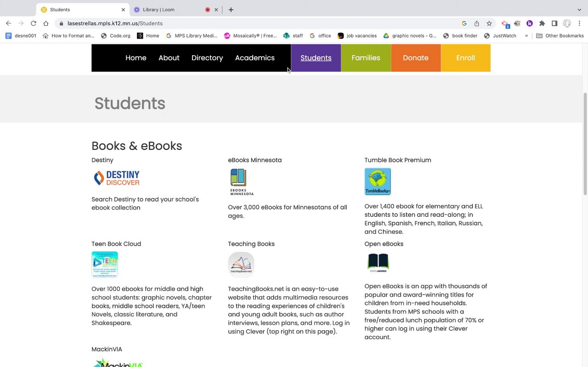Screen dimensions: 588x367
Task: Toggle the browser side panel
Action: 554,23
